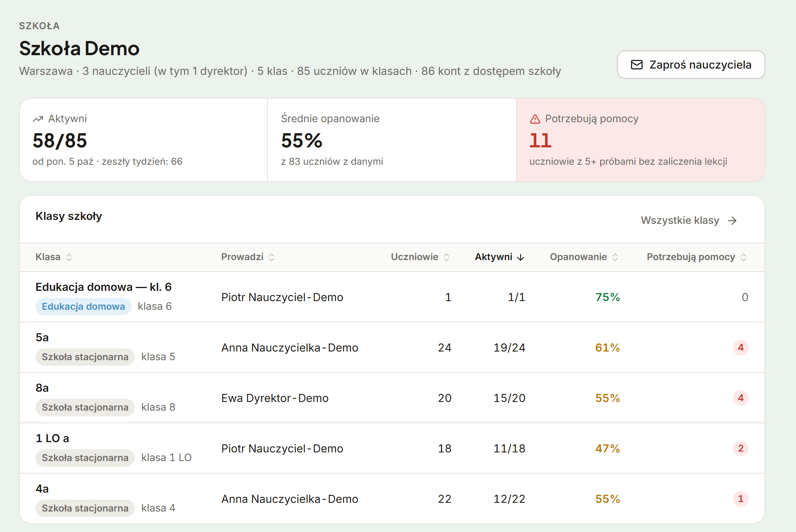
Task: Click the 19/24 active count
Action: (x=510, y=348)
